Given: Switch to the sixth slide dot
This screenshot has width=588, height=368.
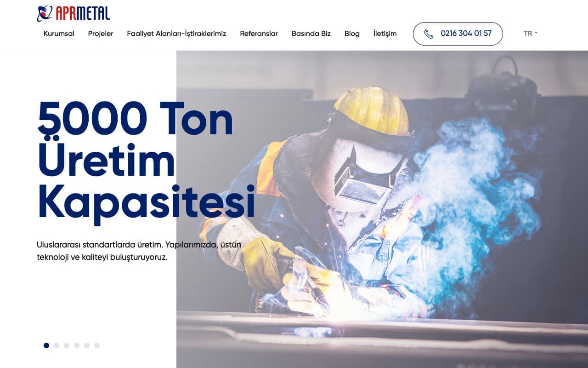Looking at the screenshot, I should [97, 345].
